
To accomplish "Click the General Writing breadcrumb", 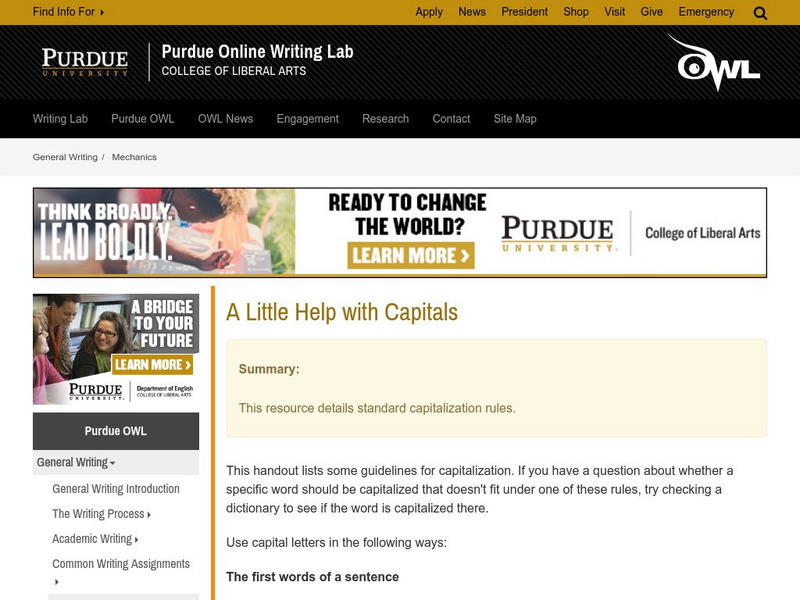I will coord(65,157).
